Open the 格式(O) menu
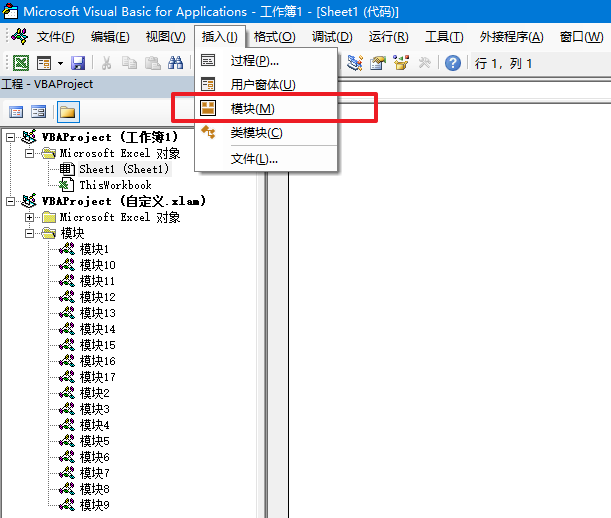Viewport: 611px width, 518px height. (x=275, y=37)
